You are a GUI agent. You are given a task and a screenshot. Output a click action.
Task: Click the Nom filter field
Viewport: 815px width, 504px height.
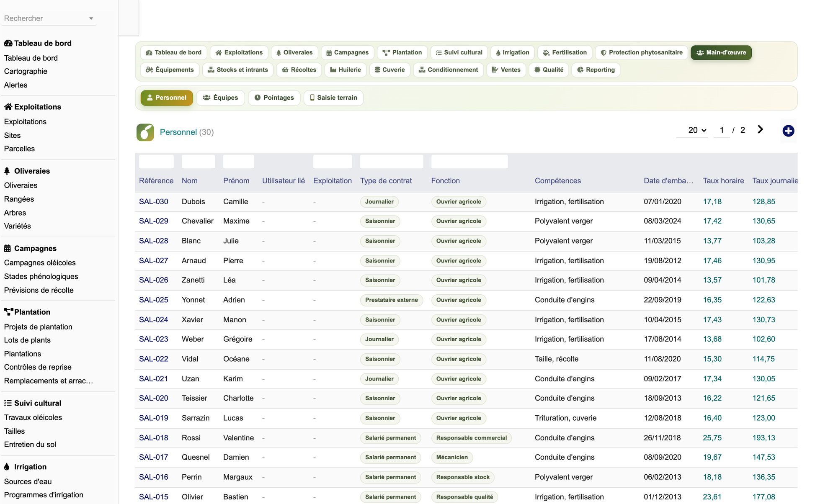click(x=199, y=162)
